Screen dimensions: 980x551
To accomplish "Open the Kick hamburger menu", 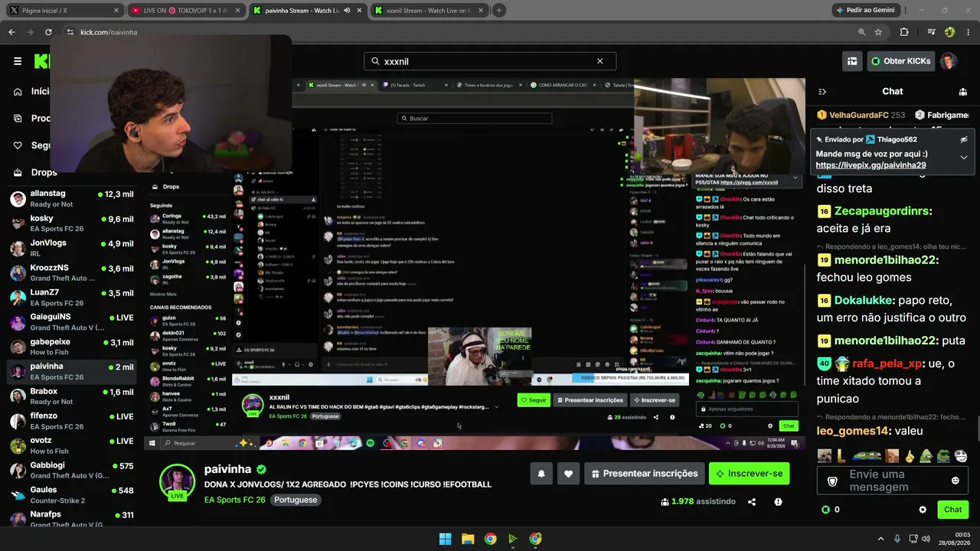I will point(18,61).
